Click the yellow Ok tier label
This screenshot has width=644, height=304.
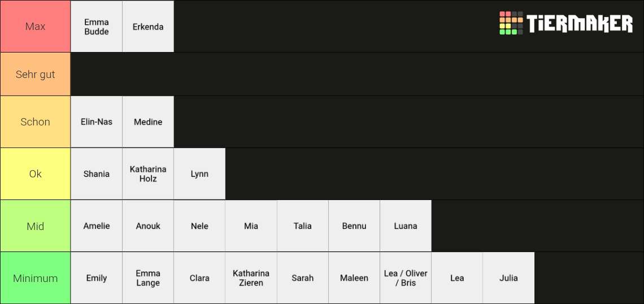pos(36,174)
